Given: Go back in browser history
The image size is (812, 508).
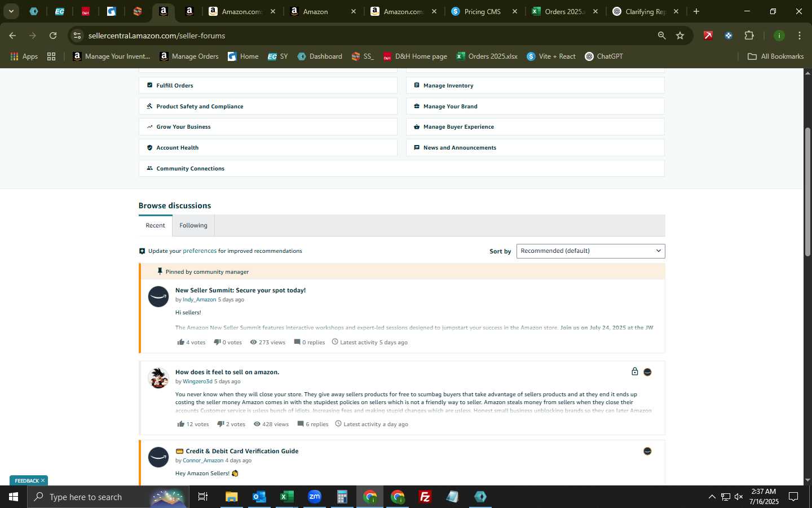Looking at the screenshot, I should click(x=12, y=36).
